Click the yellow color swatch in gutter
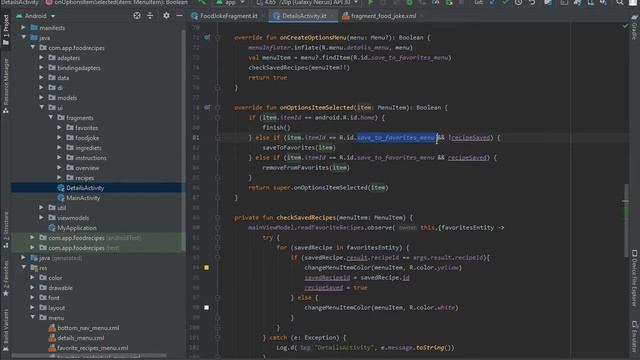The image size is (640, 360). 207,268
